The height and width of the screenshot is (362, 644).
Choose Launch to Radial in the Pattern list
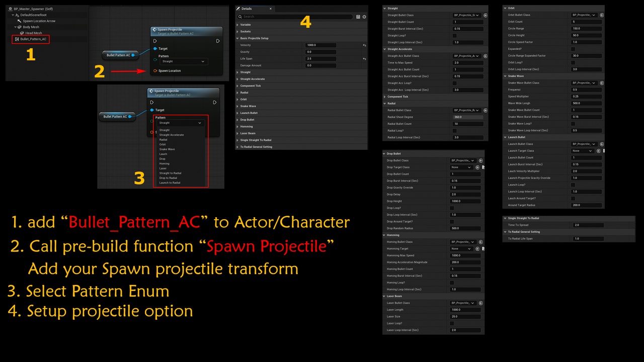(170, 183)
